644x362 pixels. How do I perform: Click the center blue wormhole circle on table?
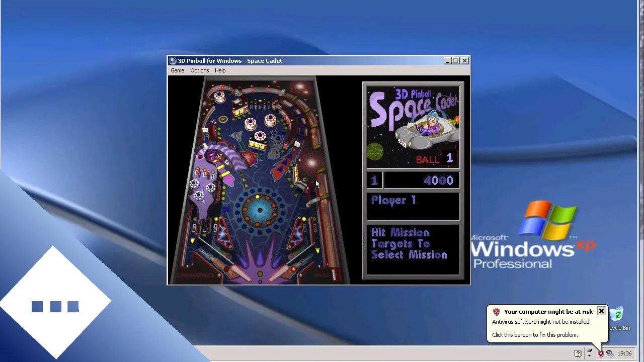tap(260, 210)
